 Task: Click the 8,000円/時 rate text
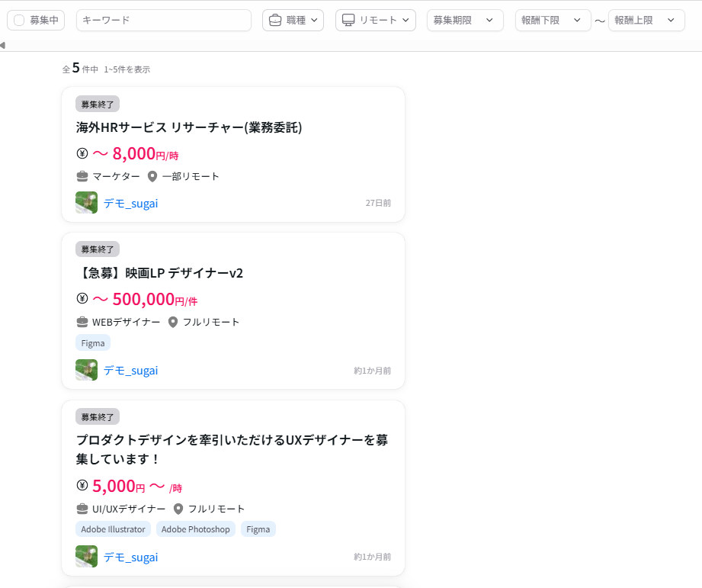[x=136, y=153]
